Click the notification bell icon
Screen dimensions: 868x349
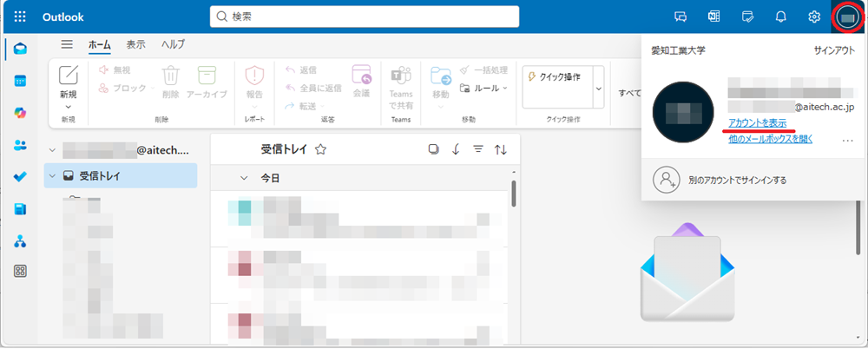point(780,16)
